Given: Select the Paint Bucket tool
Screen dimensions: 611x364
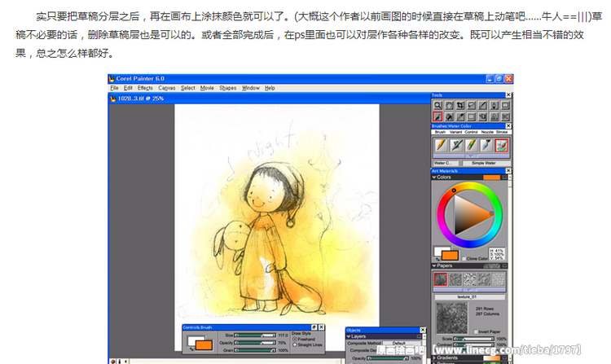Looking at the screenshot, I should click(x=449, y=116).
